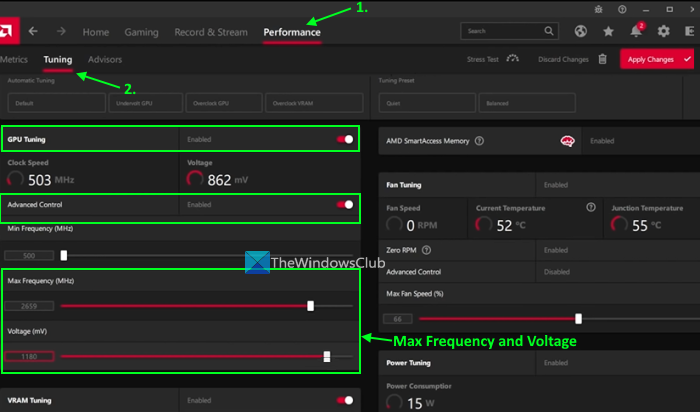Turn off GPU Advanced Control toggle
Viewport: 700px width, 412px height.
point(345,204)
